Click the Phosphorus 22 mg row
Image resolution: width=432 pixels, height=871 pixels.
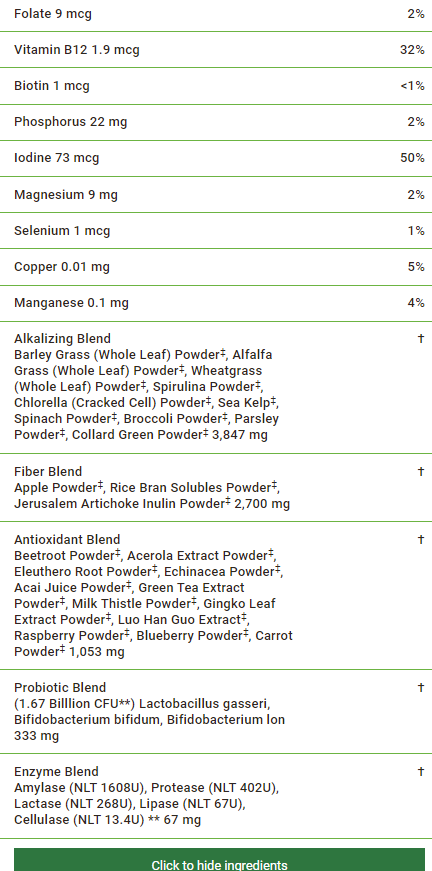pos(216,122)
